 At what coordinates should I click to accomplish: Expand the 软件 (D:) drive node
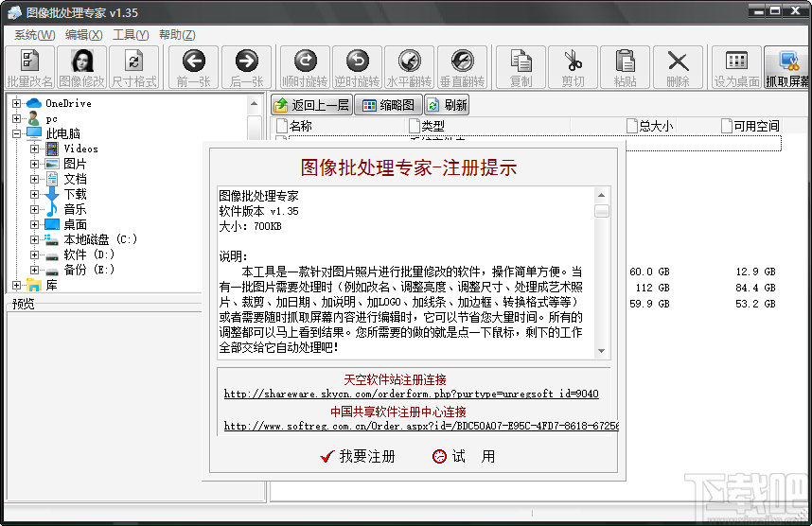[34, 254]
